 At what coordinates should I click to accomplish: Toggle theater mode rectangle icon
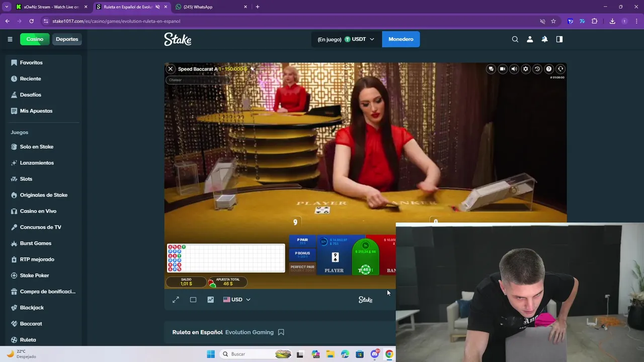(193, 300)
